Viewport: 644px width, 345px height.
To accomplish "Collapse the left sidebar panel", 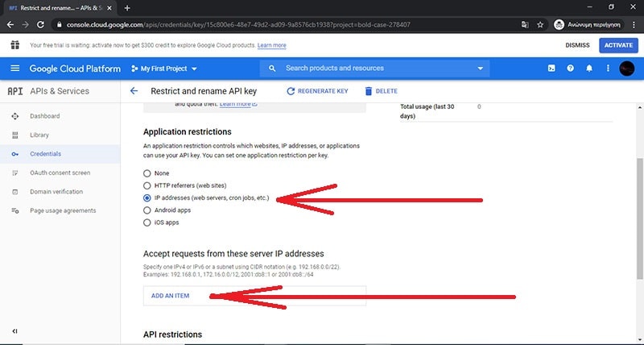I will point(14,331).
